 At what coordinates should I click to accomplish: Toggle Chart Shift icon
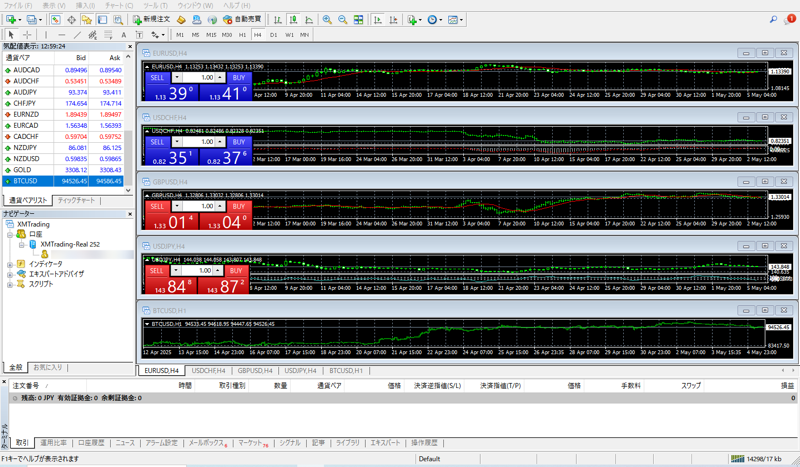[393, 19]
